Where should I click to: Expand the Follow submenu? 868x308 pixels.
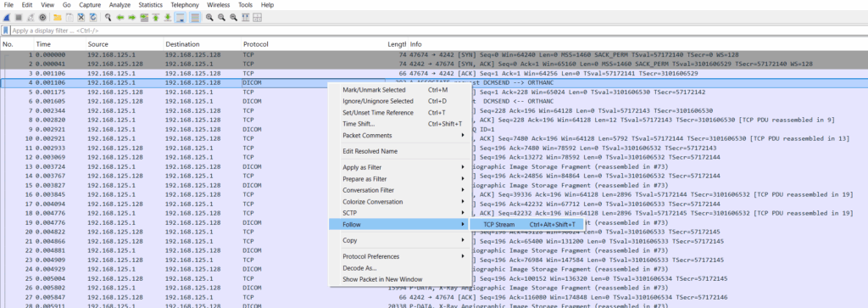click(399, 224)
